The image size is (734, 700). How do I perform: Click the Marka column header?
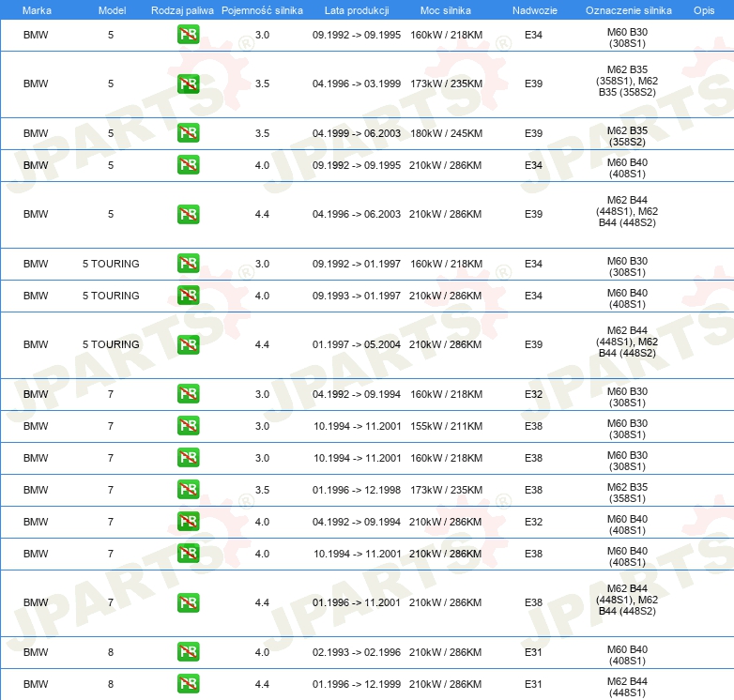(x=37, y=10)
